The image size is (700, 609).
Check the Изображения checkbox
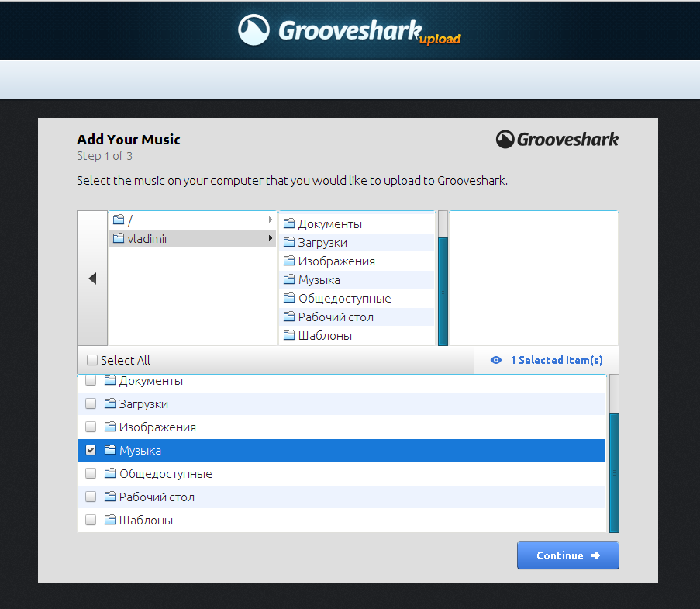(91, 427)
